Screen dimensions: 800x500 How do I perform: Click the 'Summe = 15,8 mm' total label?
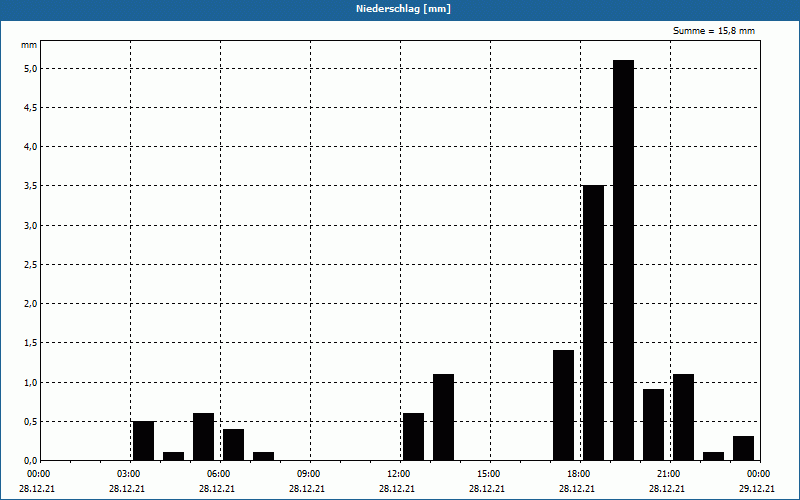(x=714, y=31)
